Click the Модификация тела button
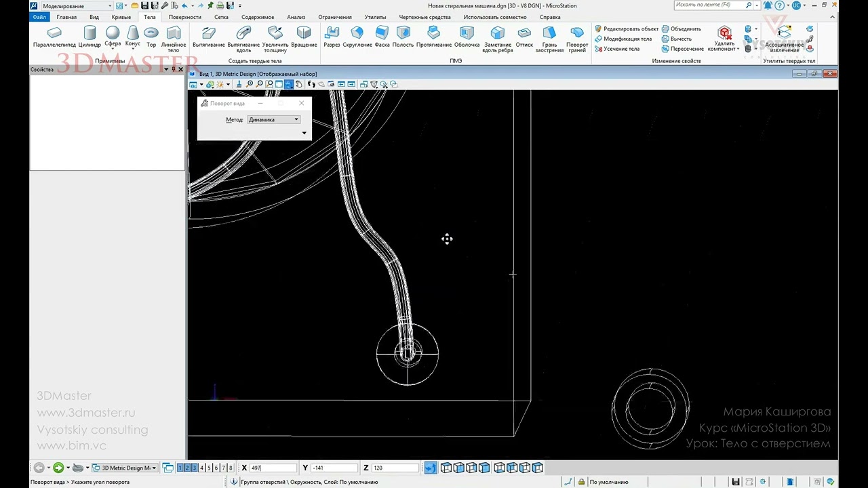 (x=623, y=39)
